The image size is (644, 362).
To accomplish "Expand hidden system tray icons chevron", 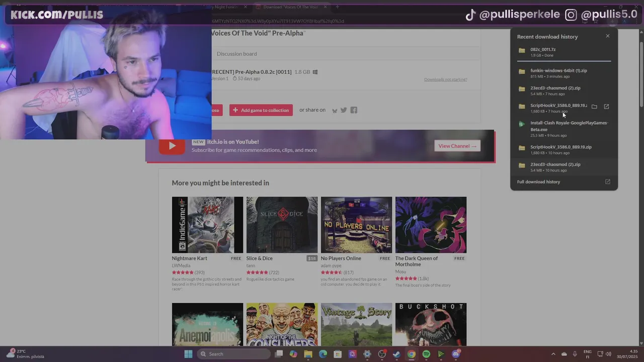I will (553, 354).
